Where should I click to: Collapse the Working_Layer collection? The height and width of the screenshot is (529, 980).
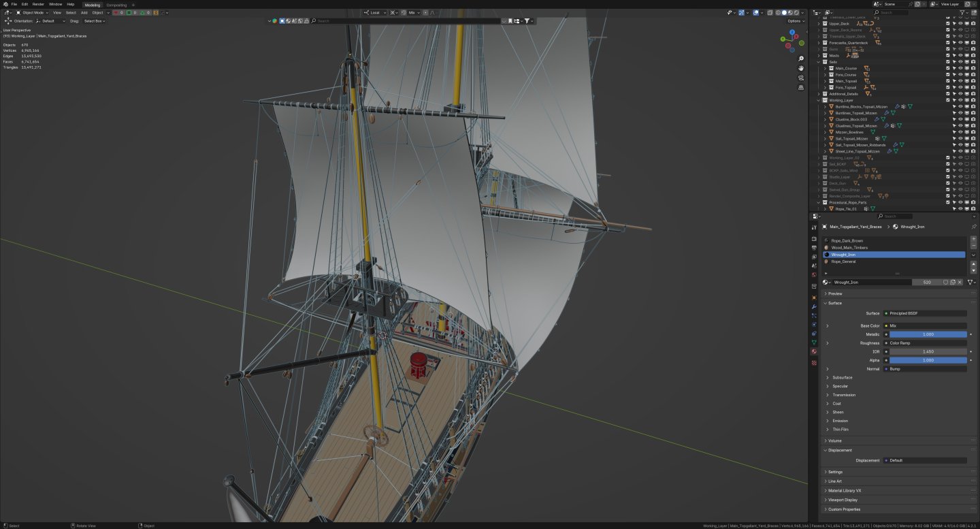coord(819,100)
